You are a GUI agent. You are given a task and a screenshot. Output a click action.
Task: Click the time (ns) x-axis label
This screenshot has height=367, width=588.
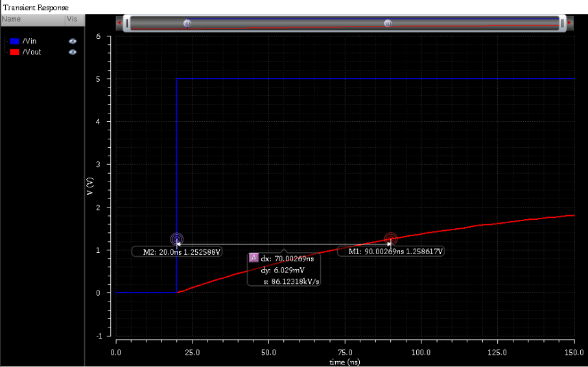tap(344, 362)
